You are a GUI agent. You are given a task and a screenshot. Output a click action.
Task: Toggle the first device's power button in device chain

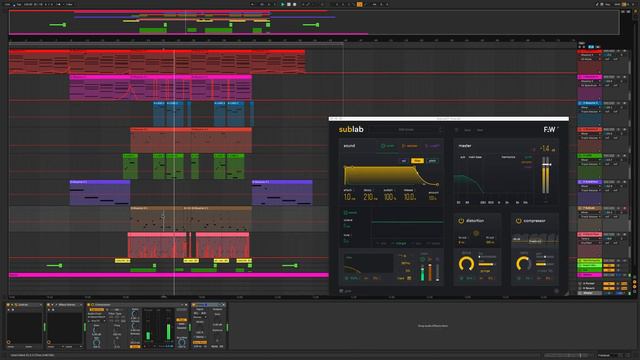(8, 305)
